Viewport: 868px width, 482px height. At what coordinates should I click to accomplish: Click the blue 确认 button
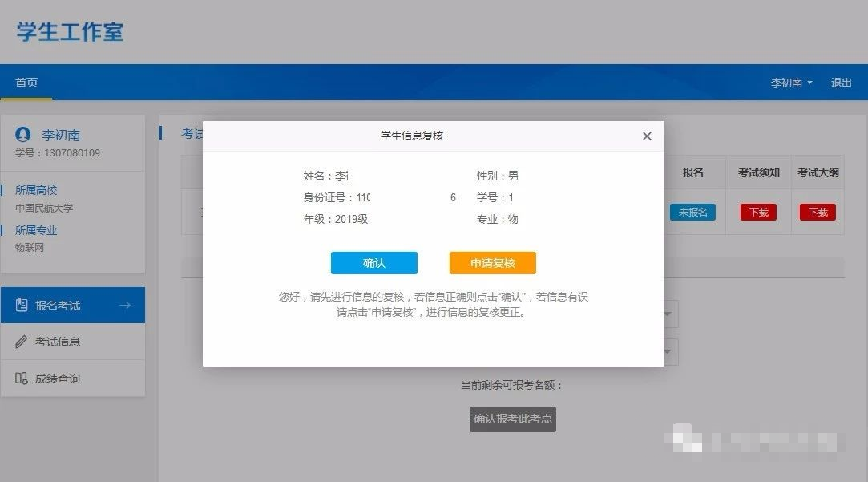pos(373,263)
